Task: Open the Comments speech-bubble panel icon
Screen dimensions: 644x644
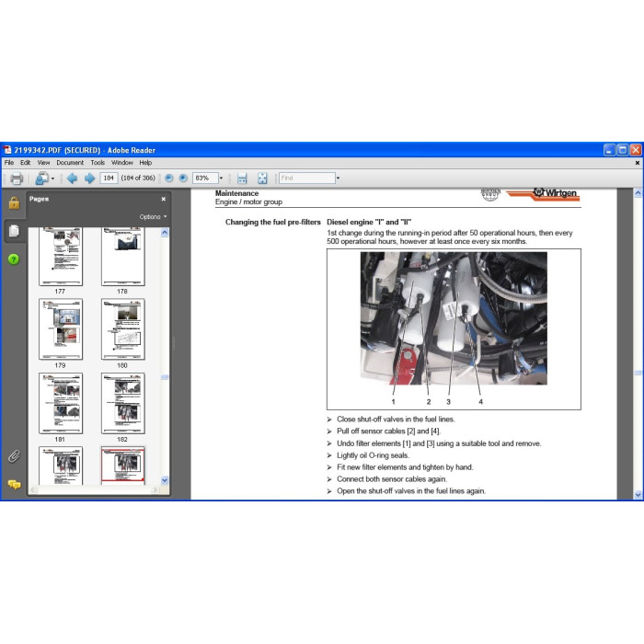Action: (x=14, y=485)
